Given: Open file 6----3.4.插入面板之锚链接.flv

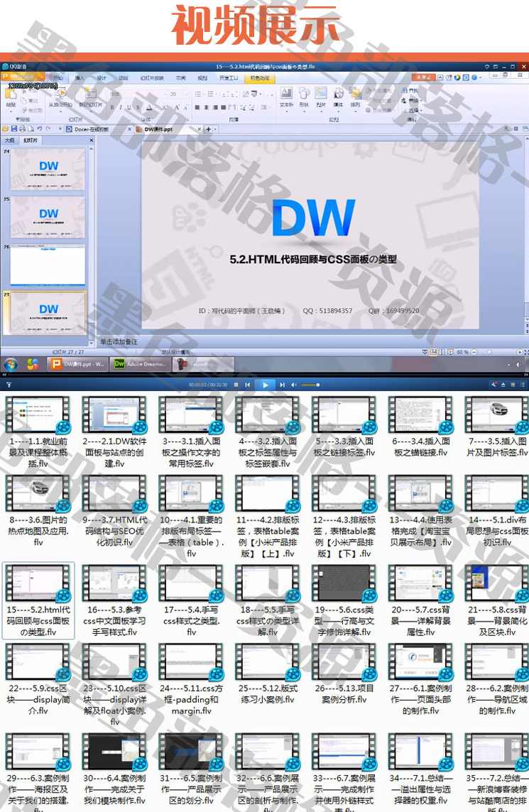Looking at the screenshot, I should 420,426.
